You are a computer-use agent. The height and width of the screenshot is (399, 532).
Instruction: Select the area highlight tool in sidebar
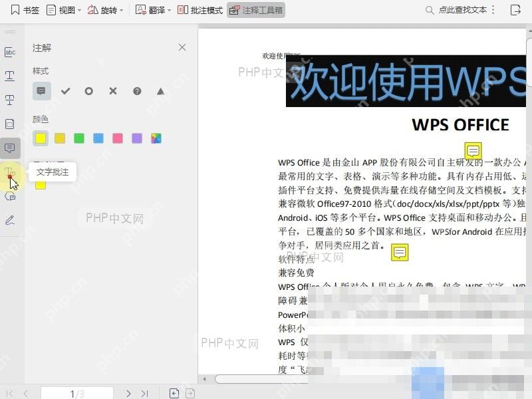(10, 124)
